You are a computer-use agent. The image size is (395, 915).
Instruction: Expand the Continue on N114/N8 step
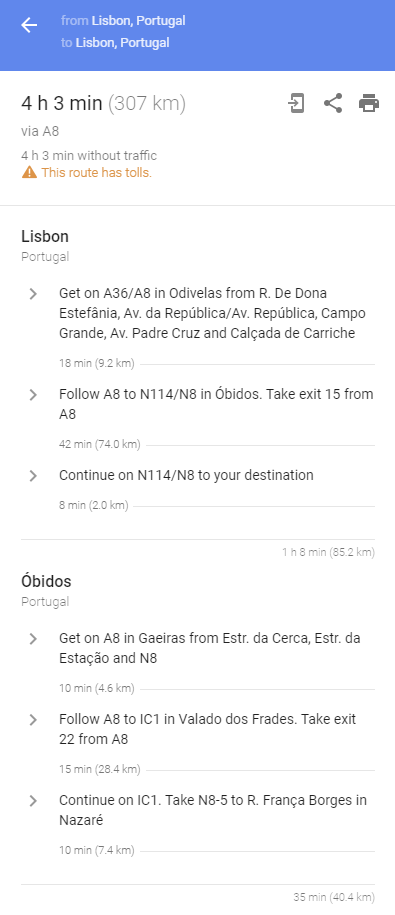tap(33, 476)
